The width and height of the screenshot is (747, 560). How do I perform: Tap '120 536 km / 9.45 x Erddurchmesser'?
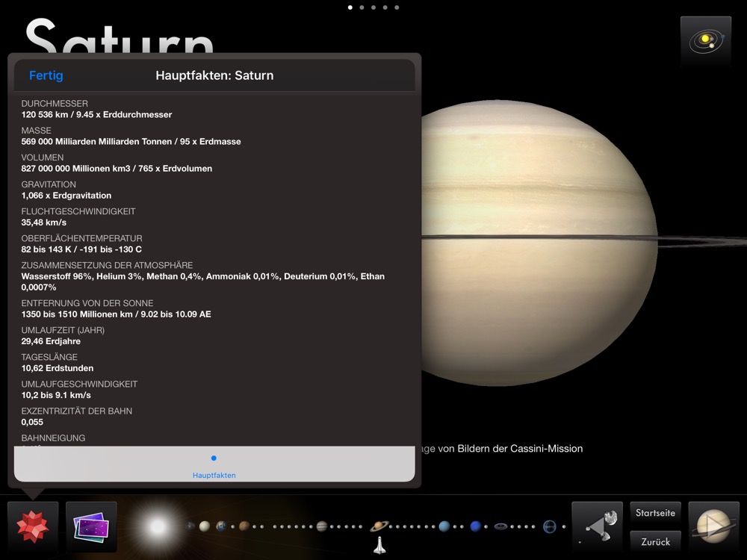tap(96, 115)
